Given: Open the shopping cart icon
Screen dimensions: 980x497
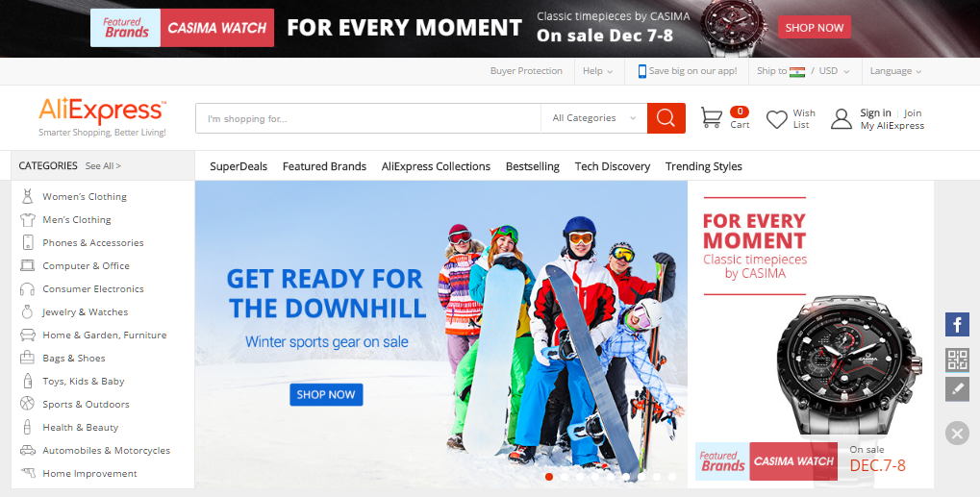Looking at the screenshot, I should tap(712, 117).
